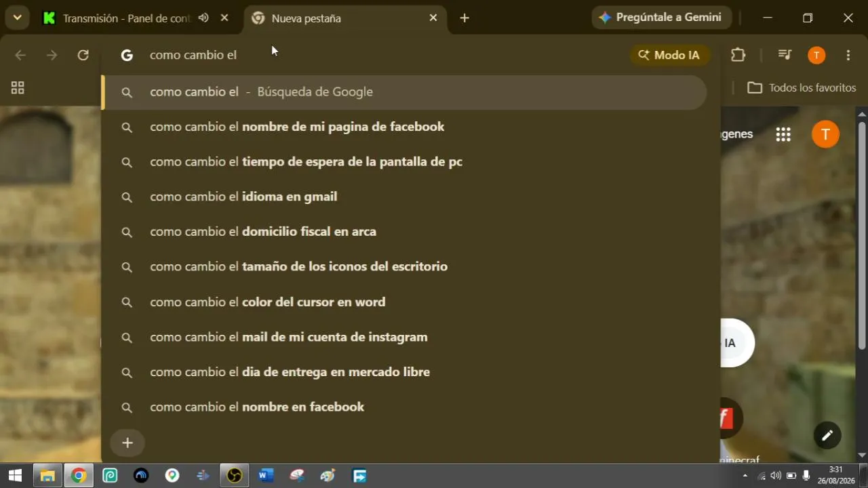Image resolution: width=868 pixels, height=488 pixels.
Task: Close the Nueva pestaña tab
Action: click(433, 18)
